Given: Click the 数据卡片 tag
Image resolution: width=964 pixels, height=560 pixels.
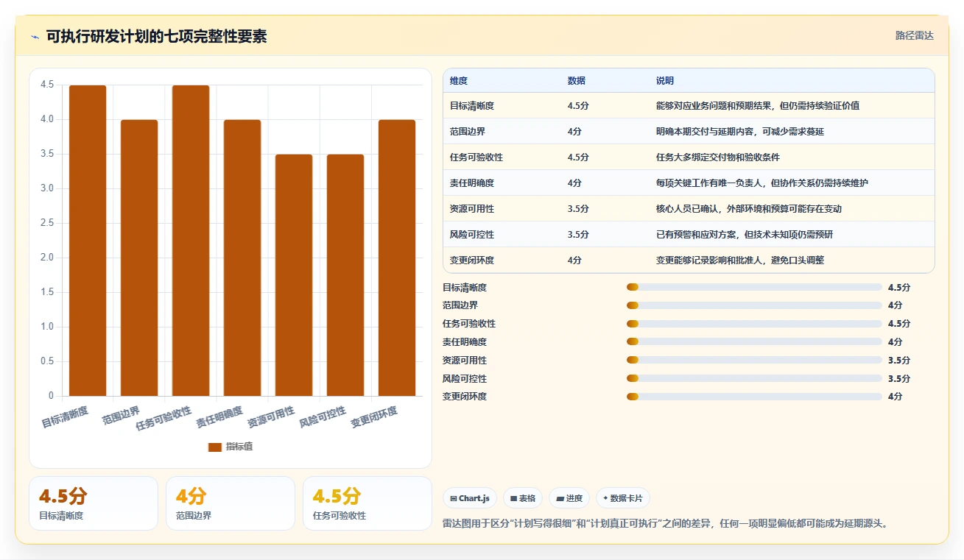Looking at the screenshot, I should (x=623, y=498).
